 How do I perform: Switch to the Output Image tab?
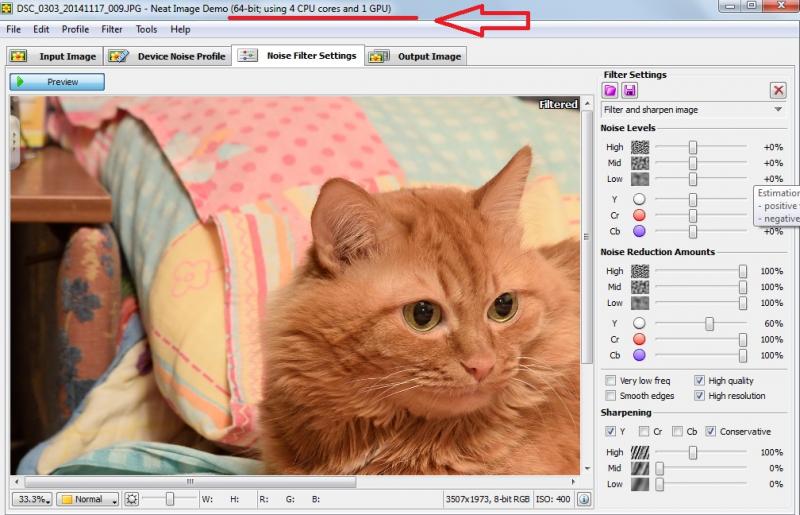pos(416,56)
